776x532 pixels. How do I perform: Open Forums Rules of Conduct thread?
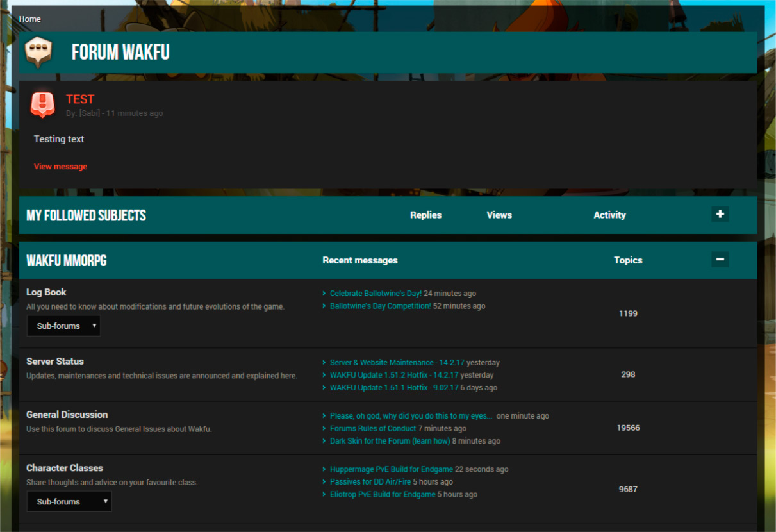pyautogui.click(x=373, y=428)
